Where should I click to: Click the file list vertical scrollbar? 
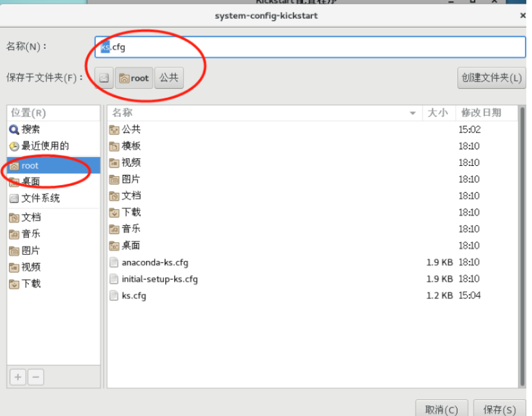pyautogui.click(x=522, y=246)
